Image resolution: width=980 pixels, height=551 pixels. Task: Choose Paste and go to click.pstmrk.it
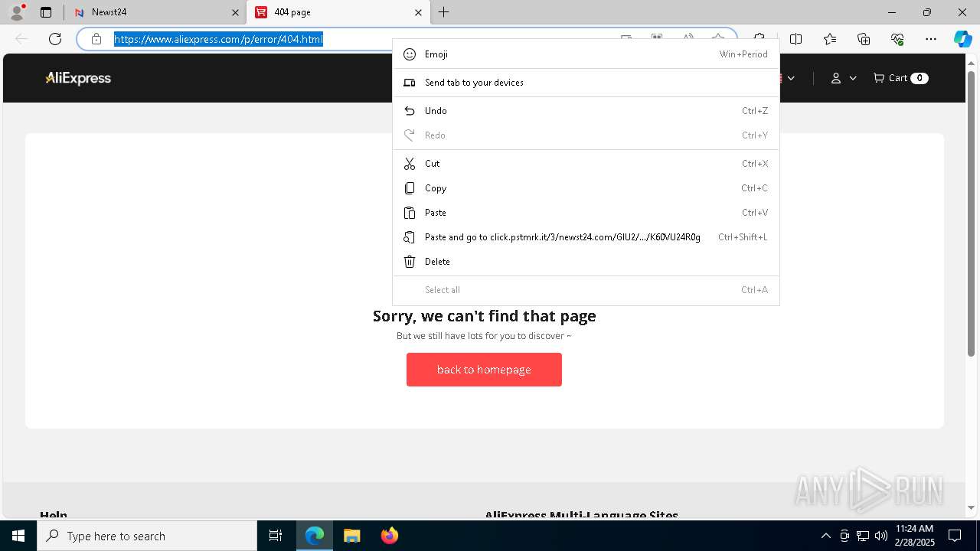tap(586, 237)
